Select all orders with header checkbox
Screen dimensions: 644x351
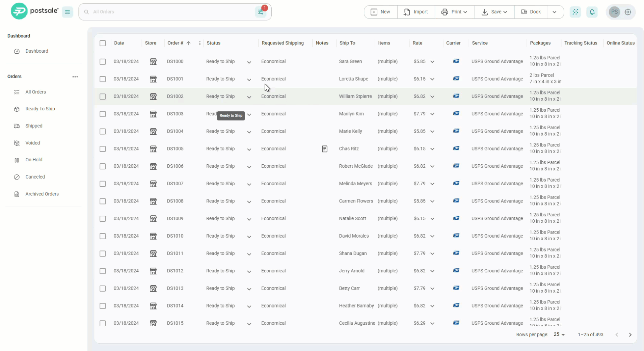click(103, 43)
